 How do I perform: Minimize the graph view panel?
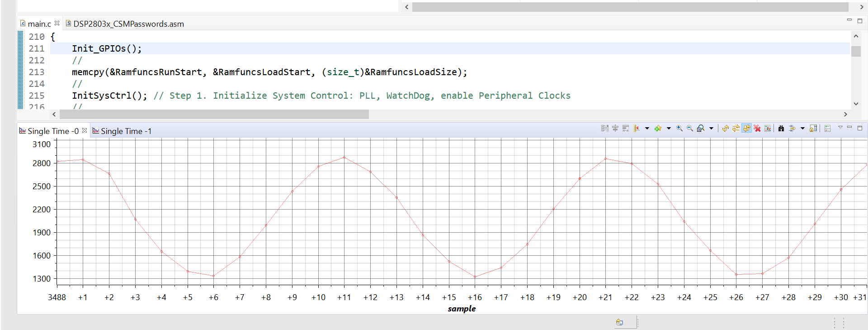click(x=849, y=127)
